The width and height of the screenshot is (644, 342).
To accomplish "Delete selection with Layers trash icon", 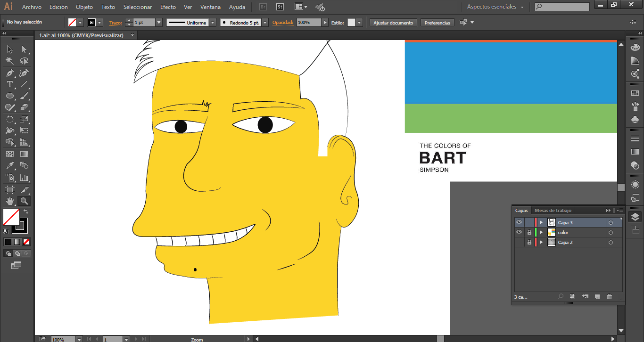I will [x=609, y=297].
